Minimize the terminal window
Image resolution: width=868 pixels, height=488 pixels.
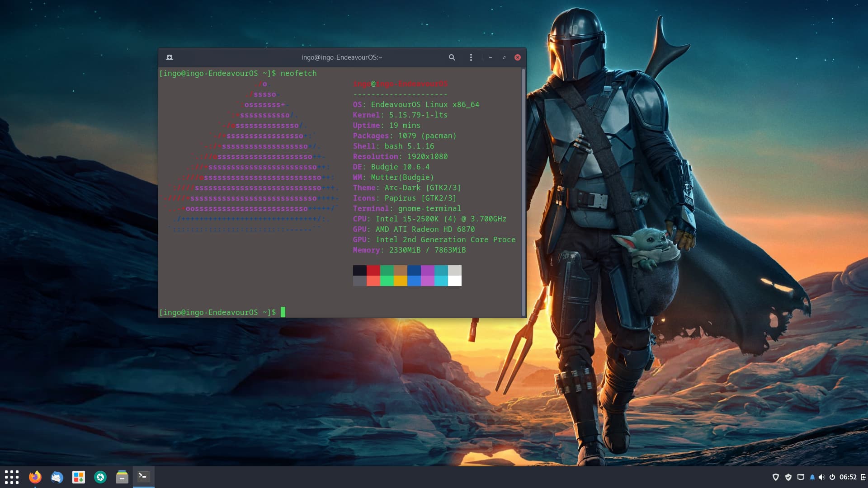tap(490, 57)
